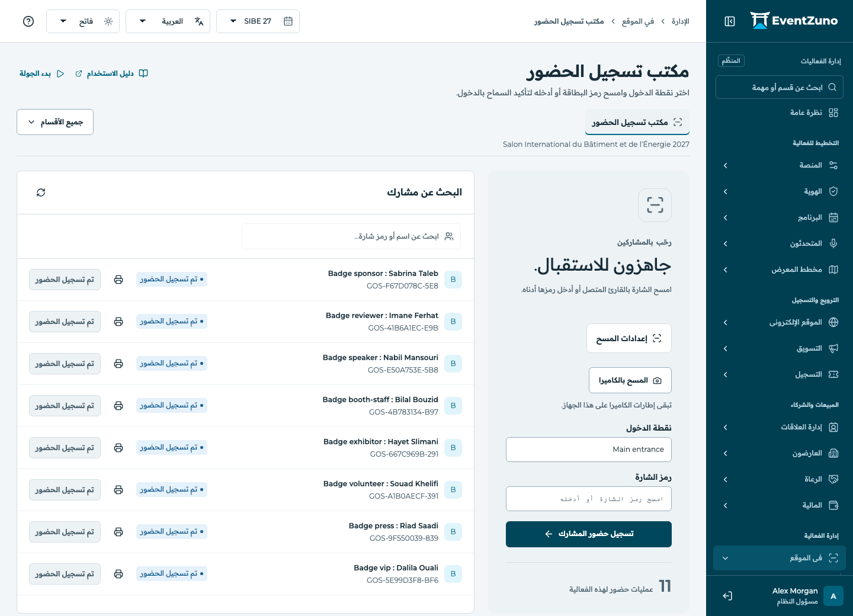This screenshot has width=853, height=616.
Task: Click blue status tag for Imane Ferhat
Action: pos(172,322)
